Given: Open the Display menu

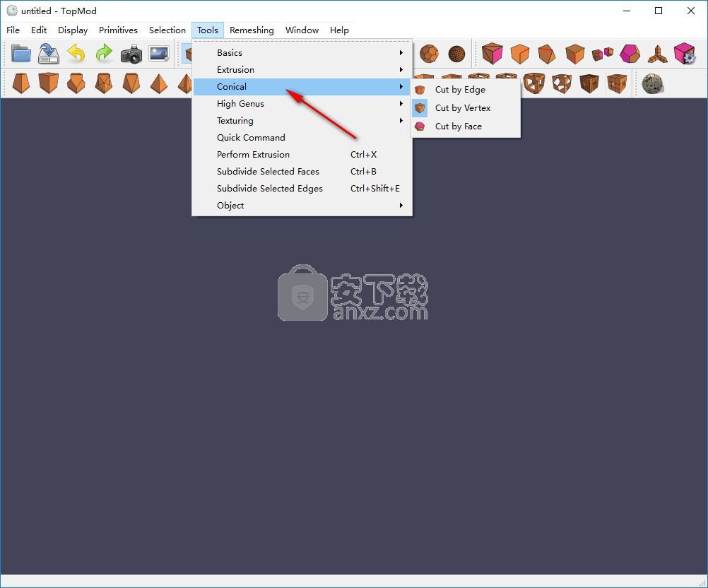Looking at the screenshot, I should (x=73, y=30).
